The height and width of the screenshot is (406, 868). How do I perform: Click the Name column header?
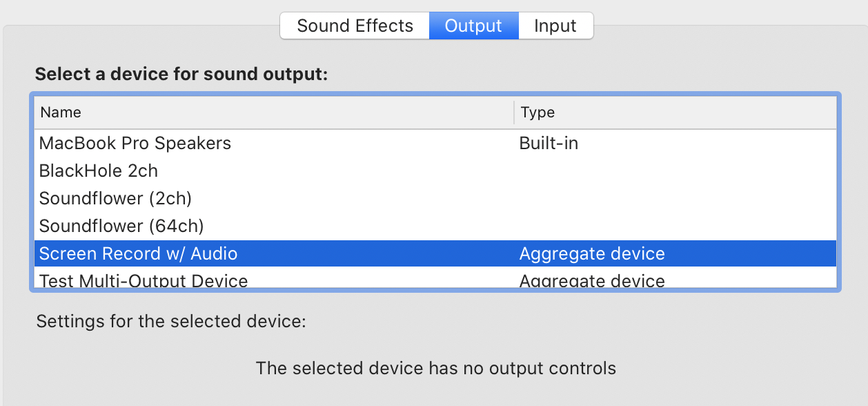[x=61, y=113]
